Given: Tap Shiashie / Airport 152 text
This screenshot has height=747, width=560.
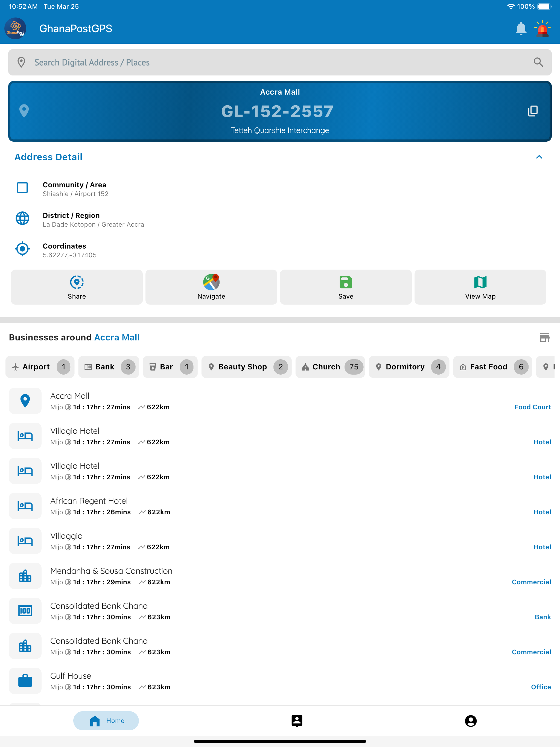Looking at the screenshot, I should click(75, 194).
